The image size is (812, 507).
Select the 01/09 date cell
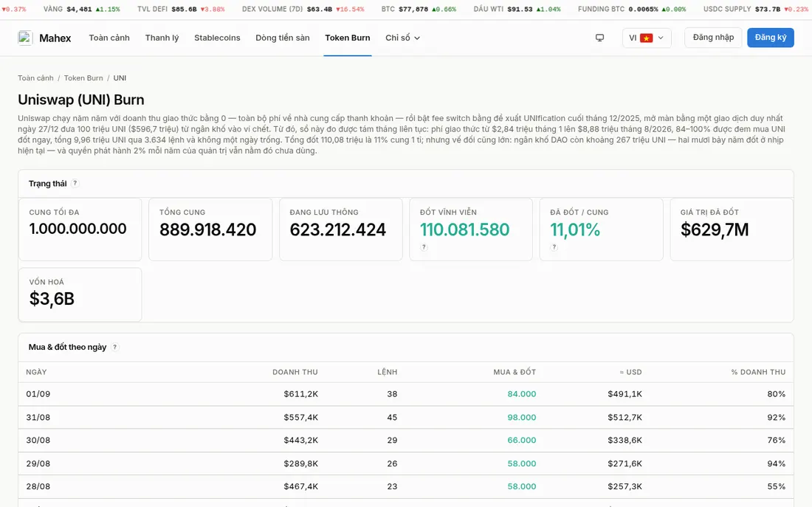click(38, 394)
